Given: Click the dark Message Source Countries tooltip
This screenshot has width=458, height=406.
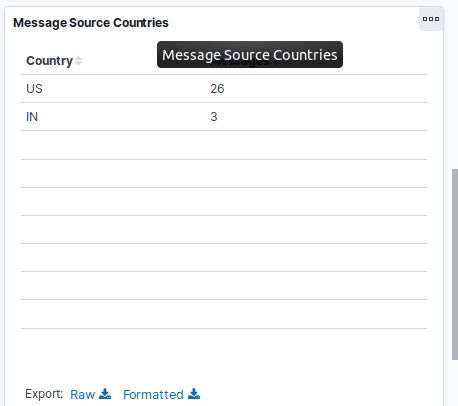Looking at the screenshot, I should (250, 54).
